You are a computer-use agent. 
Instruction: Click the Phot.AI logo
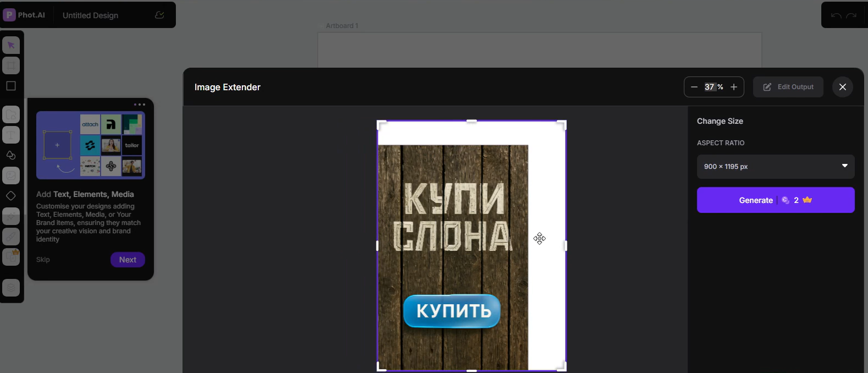pos(24,15)
